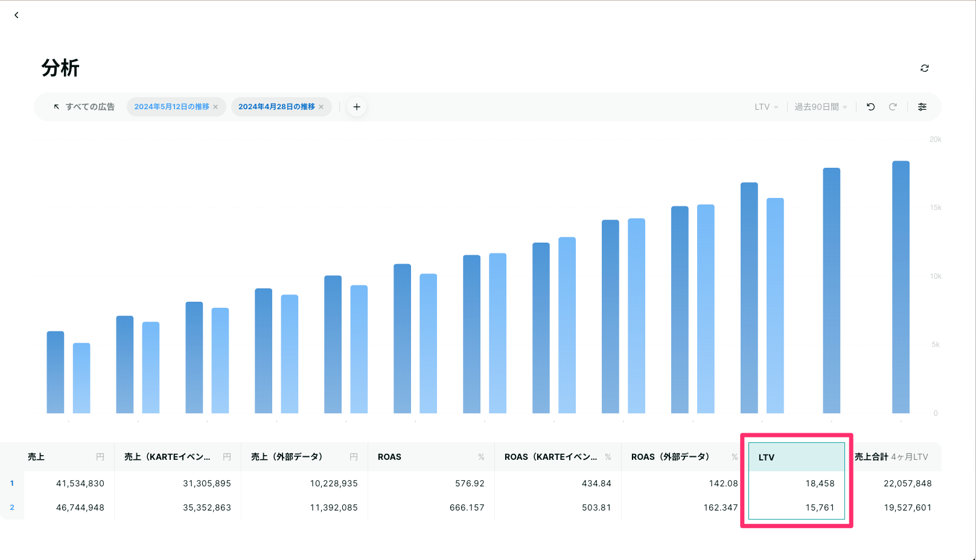Click the すべての広告 button

click(x=84, y=107)
